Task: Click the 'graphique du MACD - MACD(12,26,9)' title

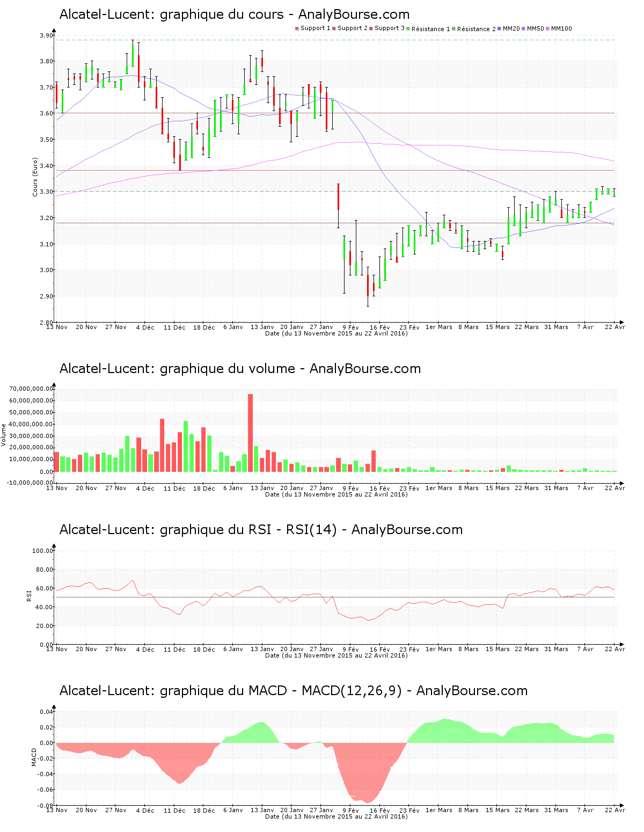Action: (294, 691)
